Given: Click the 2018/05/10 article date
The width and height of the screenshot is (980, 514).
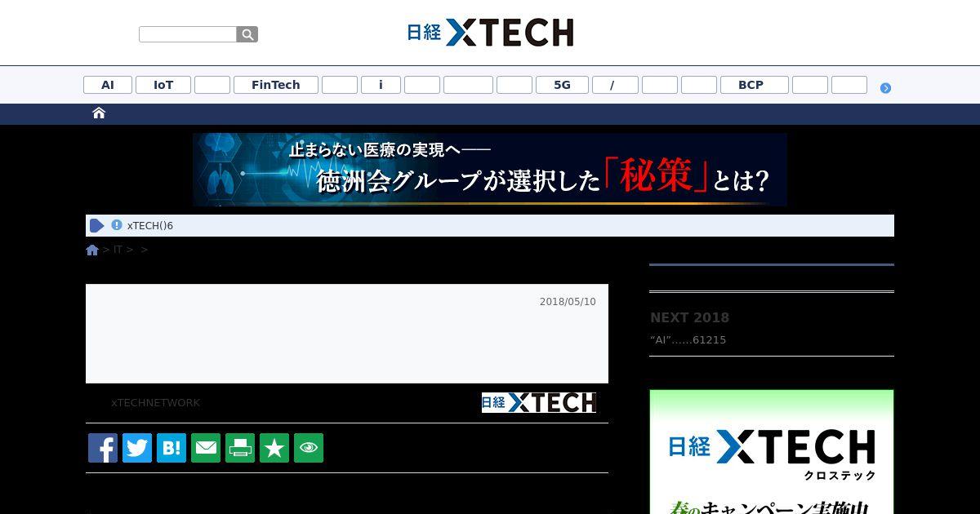Looking at the screenshot, I should [568, 302].
